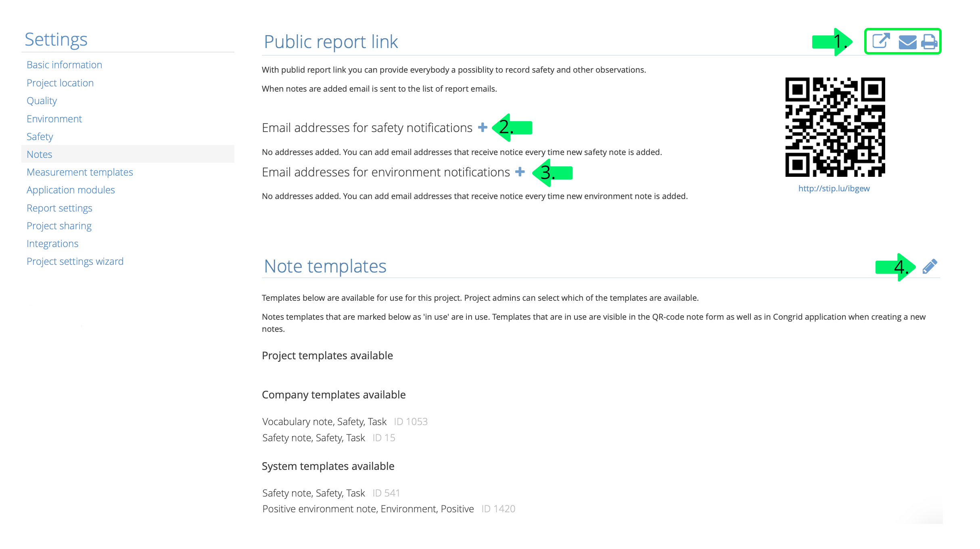Viewport: 980px width, 549px height.
Task: Click the email envelope icon for the public report link
Action: click(907, 42)
